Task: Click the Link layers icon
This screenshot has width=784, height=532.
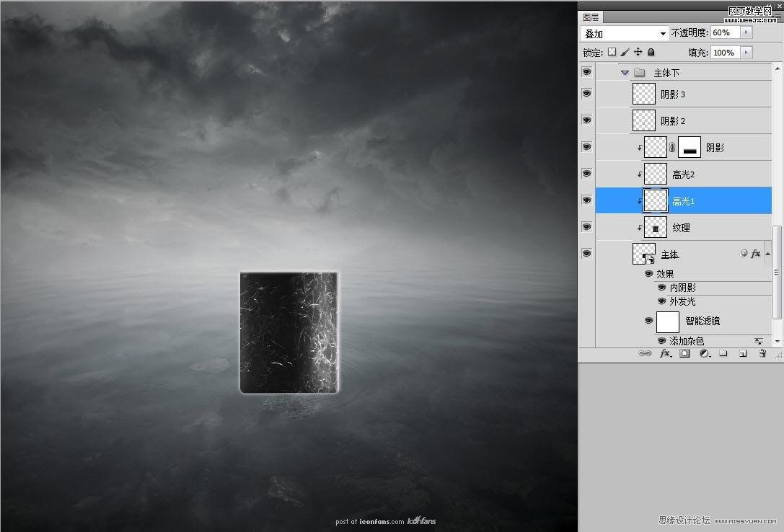Action: 645,353
